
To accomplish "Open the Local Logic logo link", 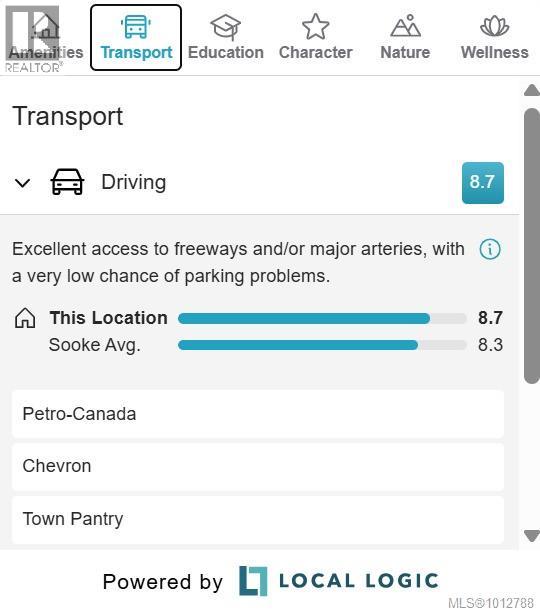I will coord(339,581).
